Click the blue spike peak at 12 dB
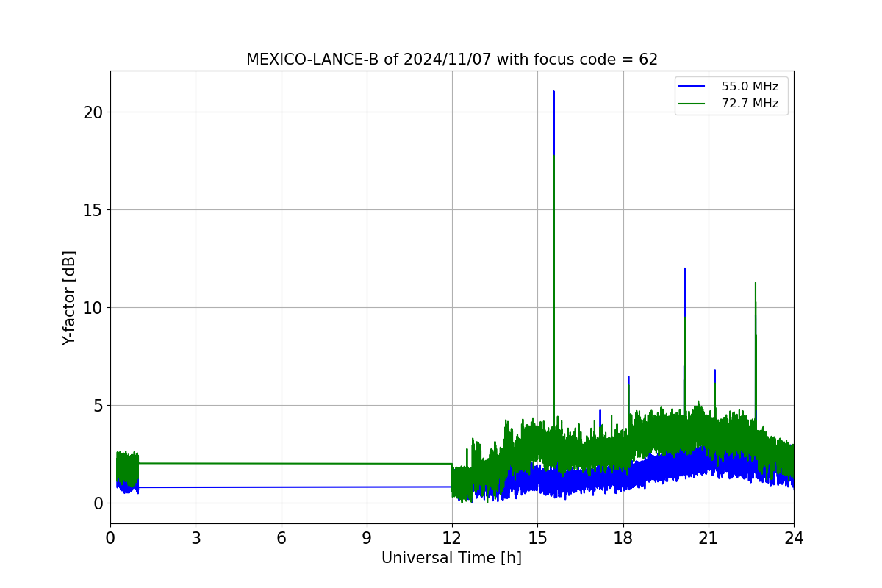This screenshot has height=588, width=882. point(684,268)
